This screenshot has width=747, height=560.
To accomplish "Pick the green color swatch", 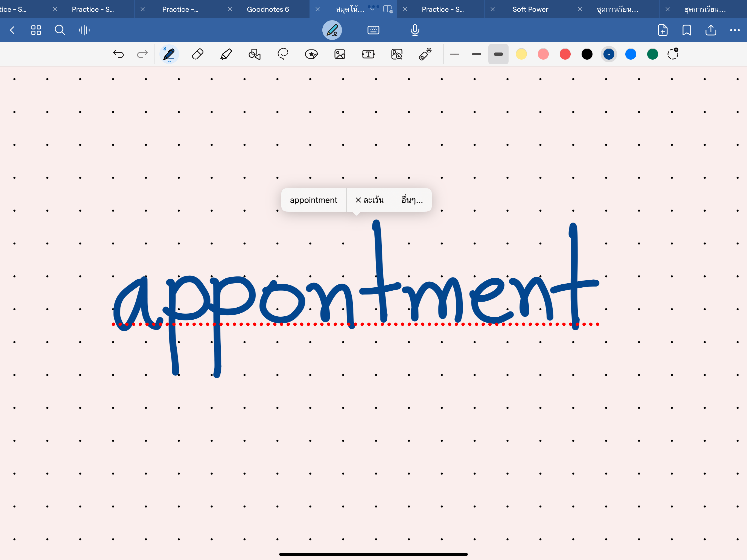I will pos(652,54).
